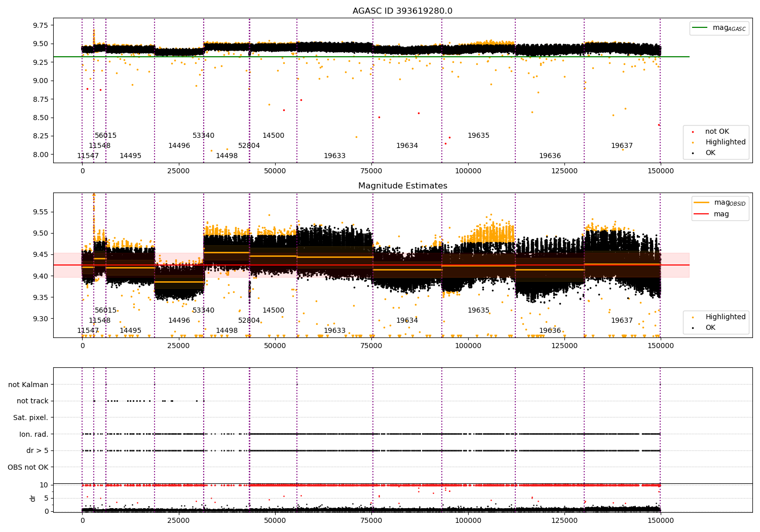This screenshot has height=532, width=760.
Task: Click obsid label 19634 in AGASC ID plot
Action: [407, 146]
